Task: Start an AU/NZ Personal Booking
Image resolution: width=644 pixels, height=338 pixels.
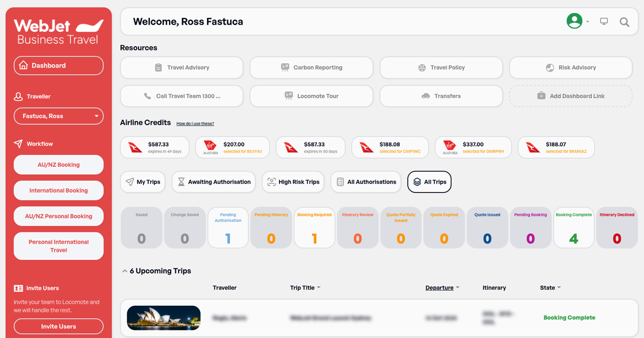Action: [x=58, y=216]
